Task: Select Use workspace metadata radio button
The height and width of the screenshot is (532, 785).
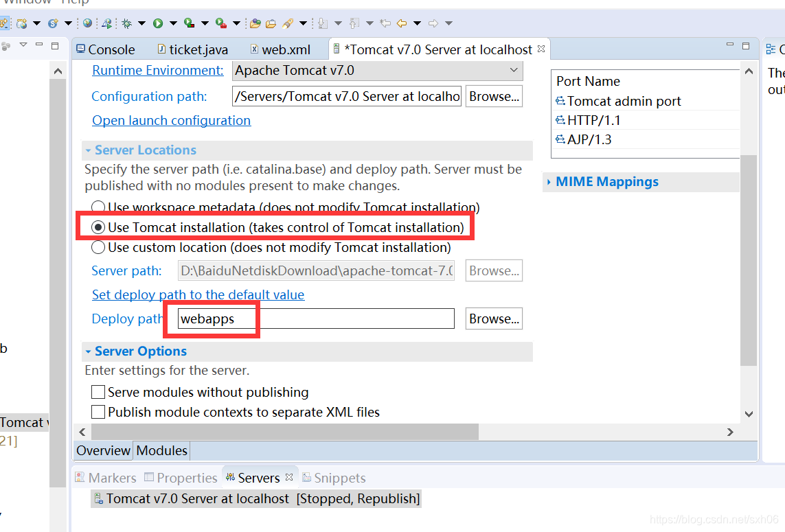Action: [98, 207]
